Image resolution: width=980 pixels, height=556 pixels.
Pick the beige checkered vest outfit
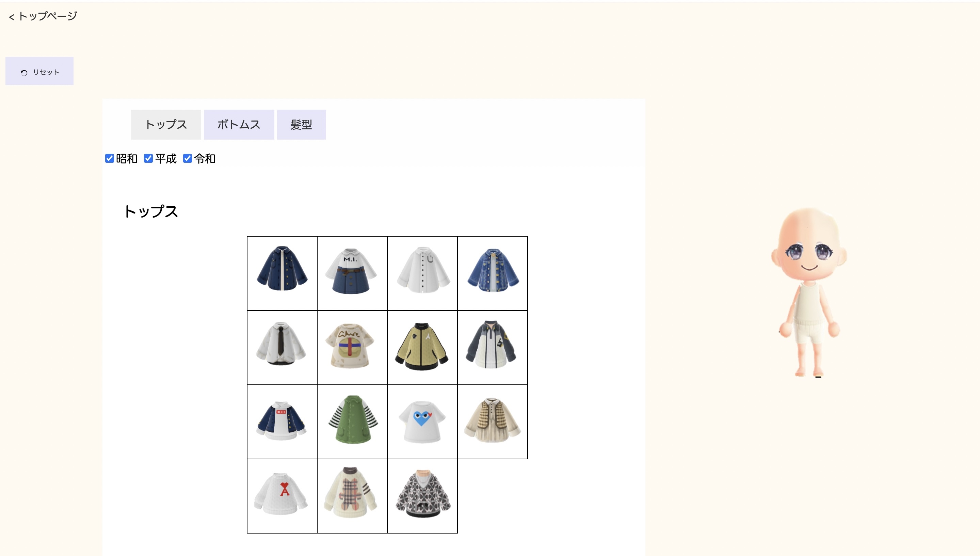[493, 422]
